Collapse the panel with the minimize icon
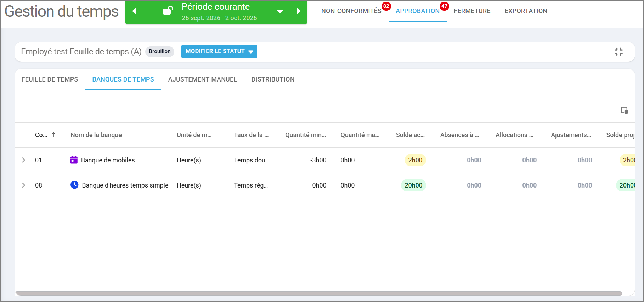The height and width of the screenshot is (302, 644). click(x=618, y=52)
